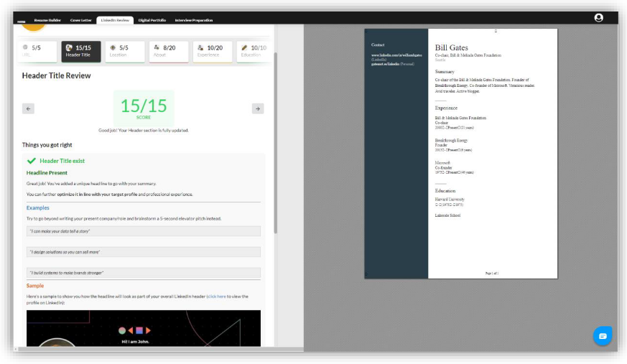Open the Digital Portfolio tab
Viewport: 627px width, 364px height.
152,20
